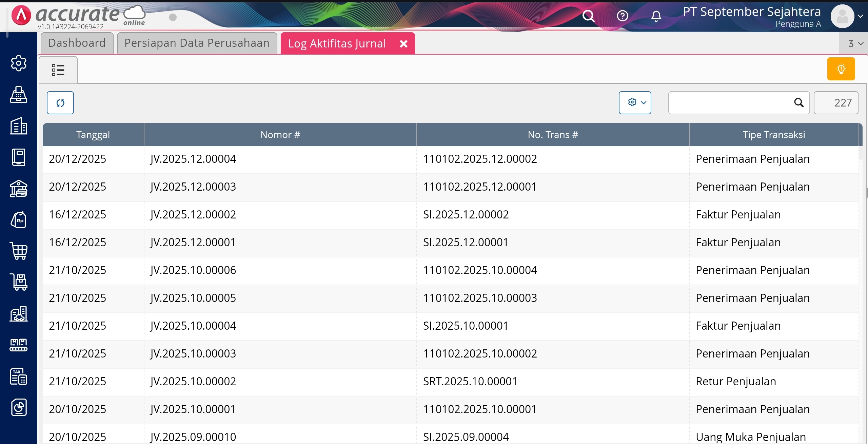The height and width of the screenshot is (444, 868).
Task: Open the shopping cart purchases module
Action: pos(19,251)
